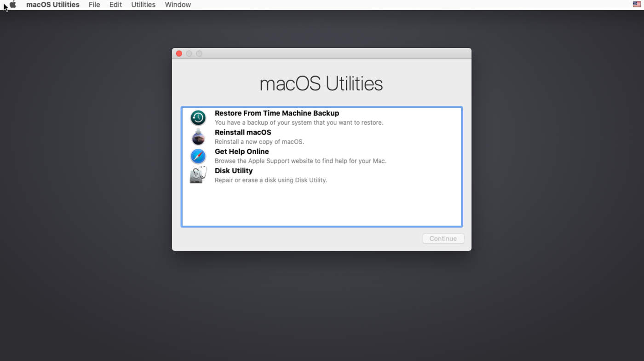Click the Apple logo in the menu bar
Image resolution: width=644 pixels, height=361 pixels.
tap(12, 5)
